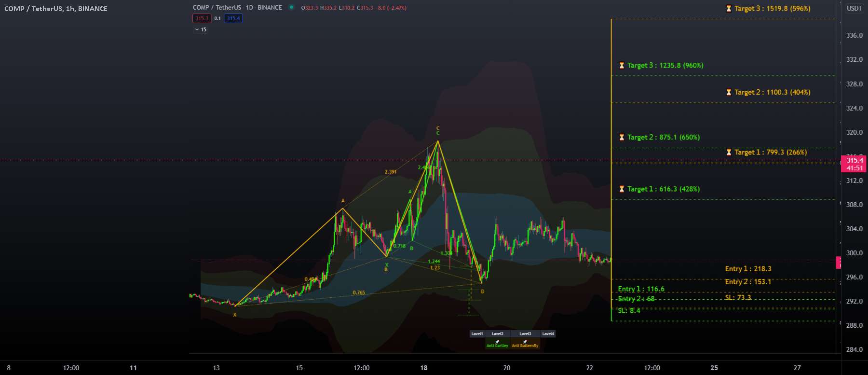Click date 18 on the time axis
This screenshot has width=868, height=375.
tap(423, 368)
